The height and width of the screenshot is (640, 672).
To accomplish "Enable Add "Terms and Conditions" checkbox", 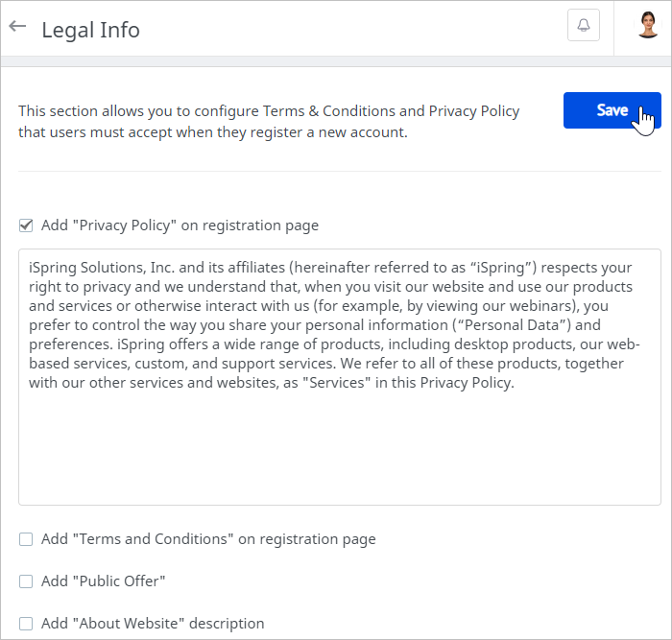I will tap(26, 539).
